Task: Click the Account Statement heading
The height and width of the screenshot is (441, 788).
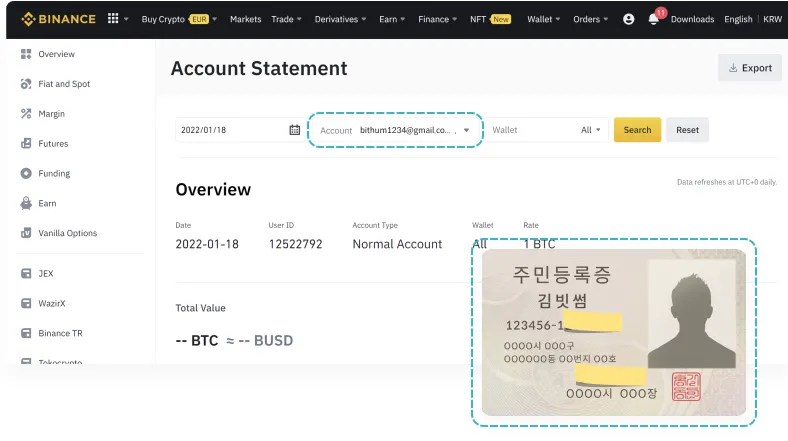Action: 259,68
